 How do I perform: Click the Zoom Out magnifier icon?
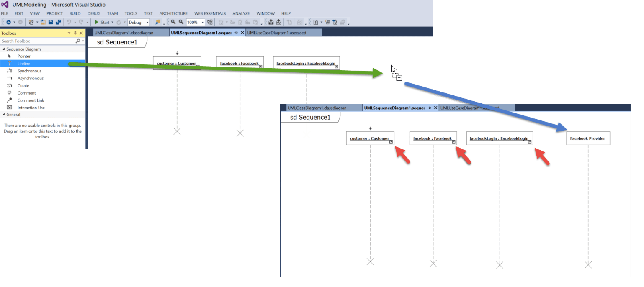[181, 22]
